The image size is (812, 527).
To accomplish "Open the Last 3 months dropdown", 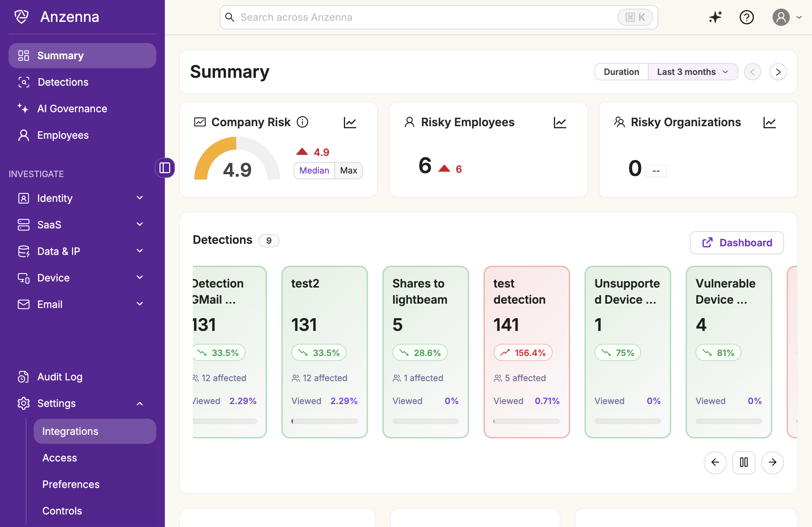I will tap(692, 72).
